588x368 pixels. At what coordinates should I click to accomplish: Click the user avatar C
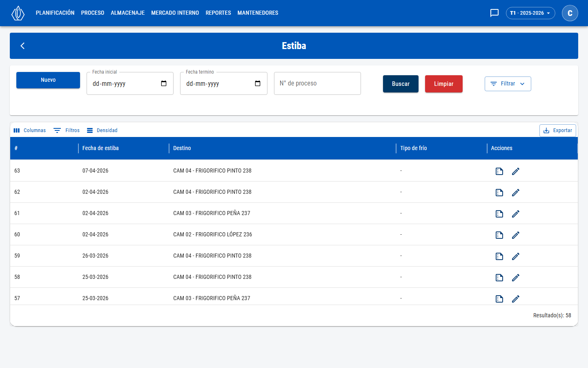pyautogui.click(x=570, y=13)
